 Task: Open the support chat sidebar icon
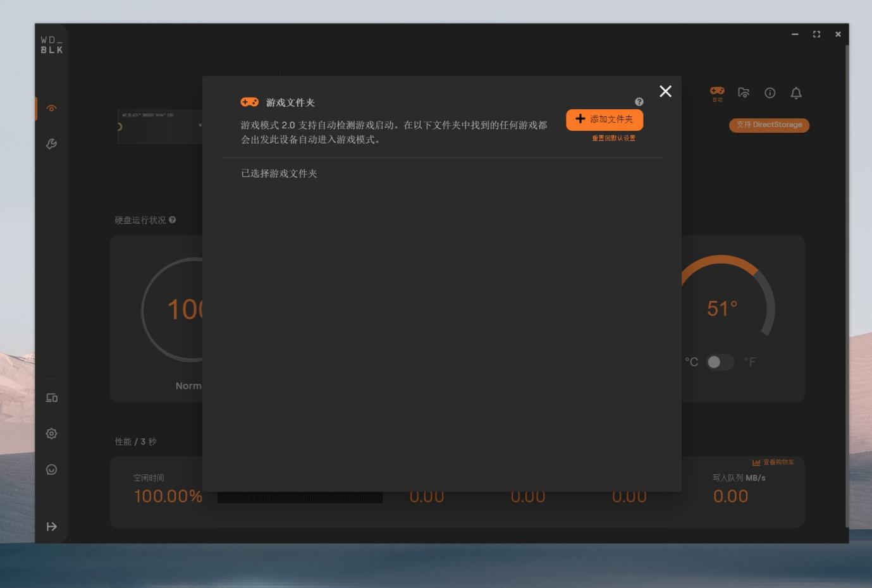[x=52, y=469]
